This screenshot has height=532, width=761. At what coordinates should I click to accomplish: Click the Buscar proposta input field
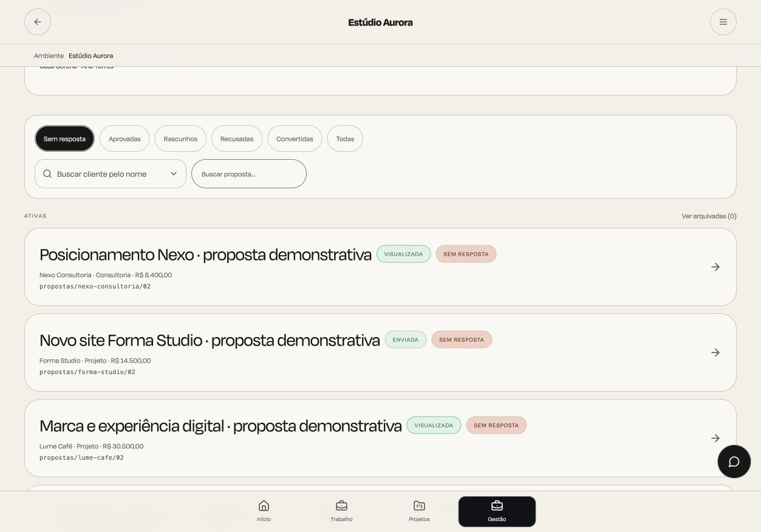click(x=249, y=174)
